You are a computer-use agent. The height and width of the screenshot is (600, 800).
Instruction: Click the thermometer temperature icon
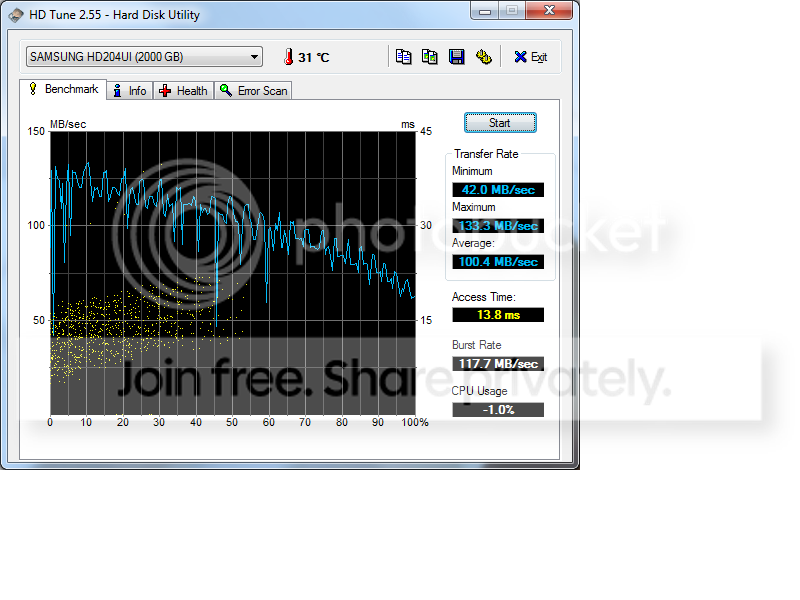tap(288, 57)
